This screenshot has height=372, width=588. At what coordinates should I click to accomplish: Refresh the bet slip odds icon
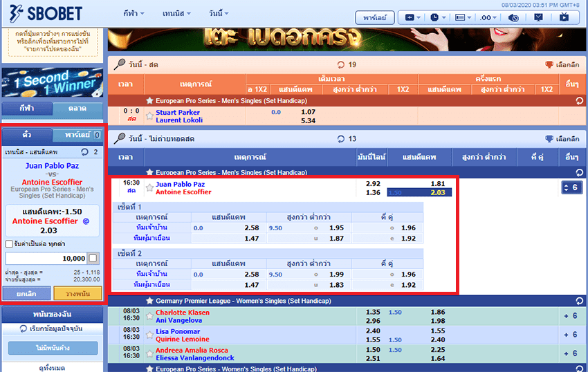[x=85, y=152]
